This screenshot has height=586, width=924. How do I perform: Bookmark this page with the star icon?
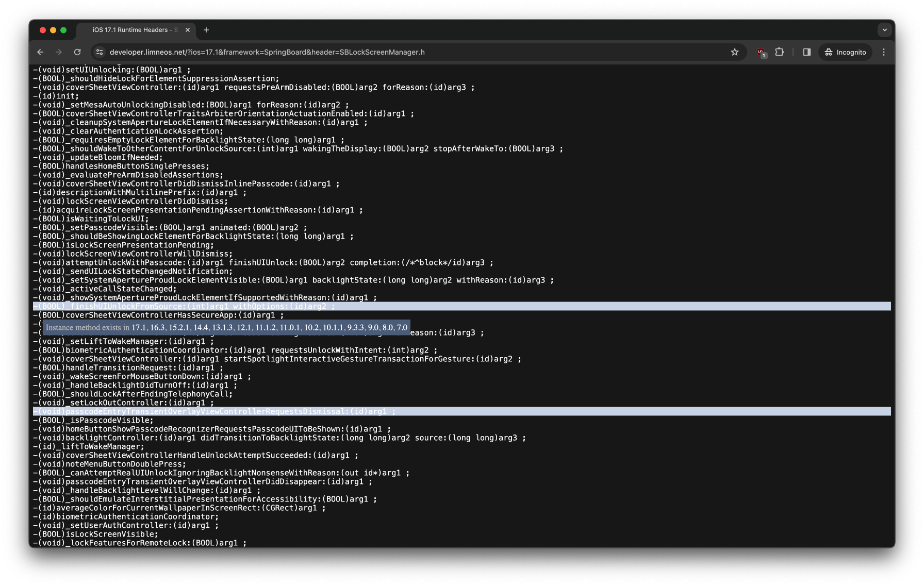click(x=735, y=52)
